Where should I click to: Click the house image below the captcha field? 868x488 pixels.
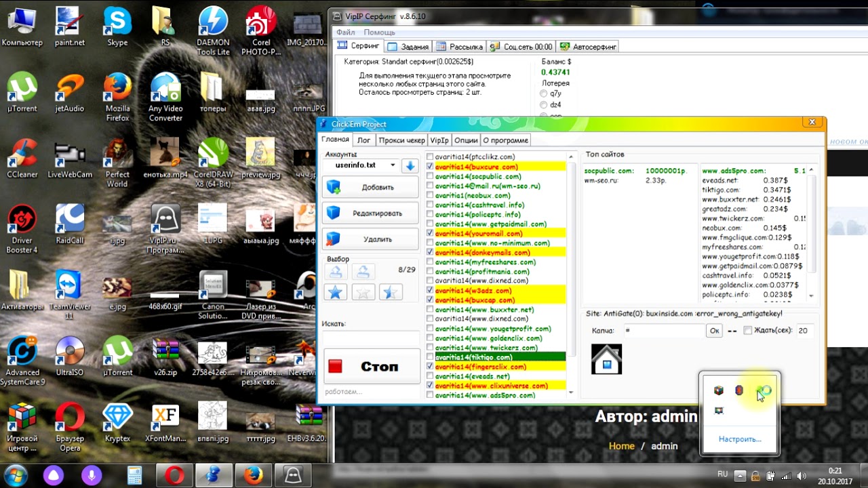tap(606, 359)
